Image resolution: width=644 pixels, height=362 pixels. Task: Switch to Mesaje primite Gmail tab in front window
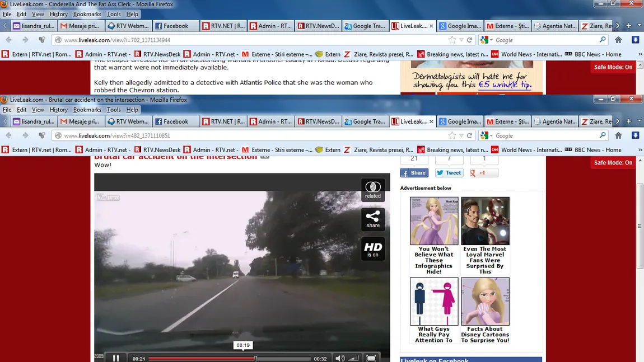point(81,121)
